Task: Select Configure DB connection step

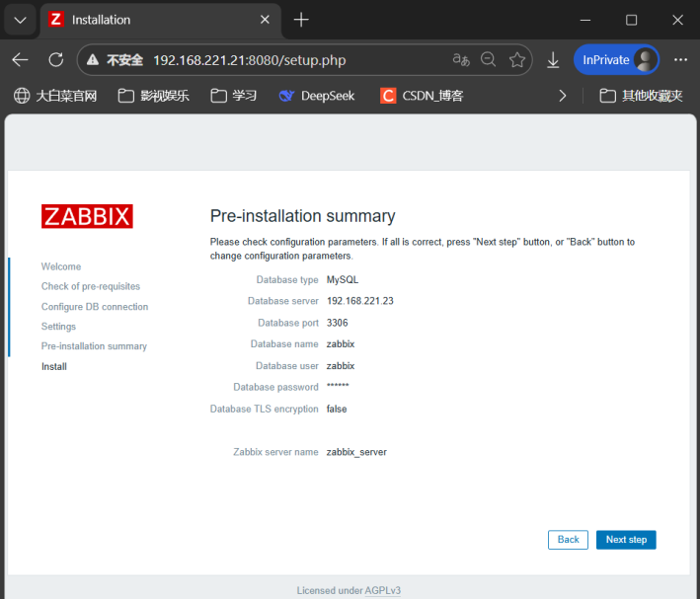Action: point(95,307)
